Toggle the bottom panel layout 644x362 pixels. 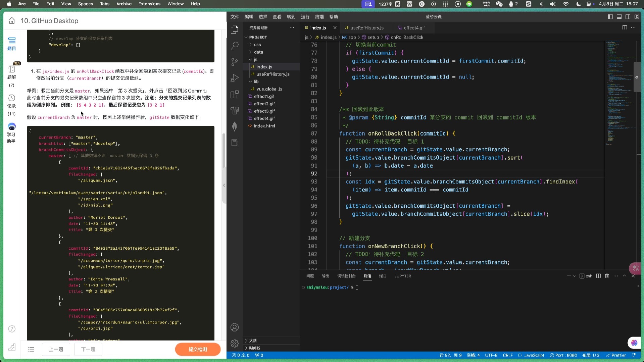coord(619,16)
